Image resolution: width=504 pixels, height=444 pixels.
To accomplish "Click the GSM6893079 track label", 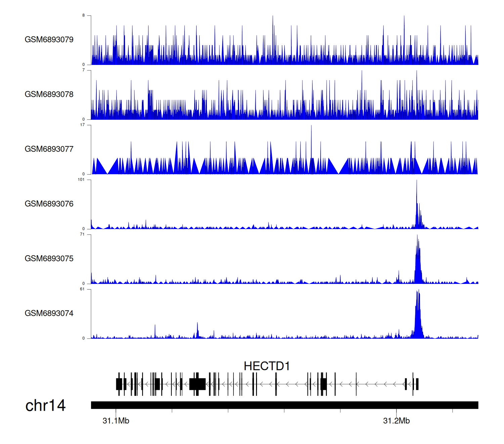I will point(49,40).
